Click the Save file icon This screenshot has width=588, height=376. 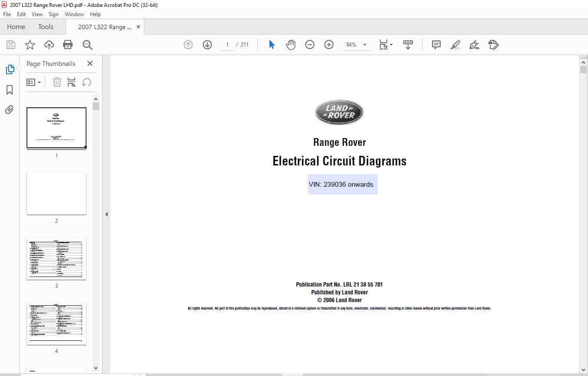[x=11, y=45]
